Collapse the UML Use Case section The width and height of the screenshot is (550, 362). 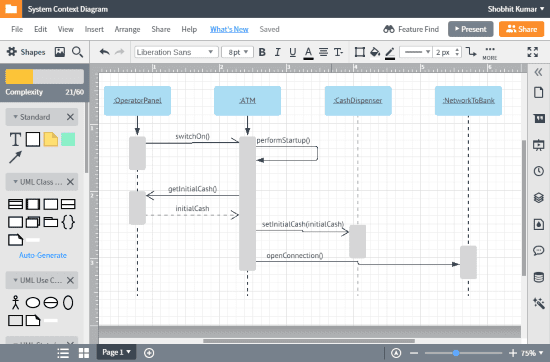coord(15,280)
